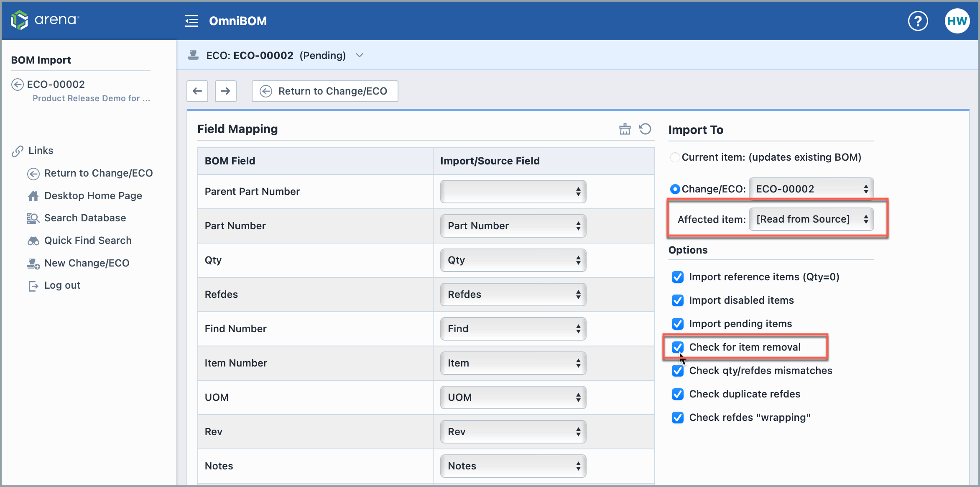The image size is (980, 487).
Task: Expand the ECO-00002 header chevron
Action: tap(360, 55)
